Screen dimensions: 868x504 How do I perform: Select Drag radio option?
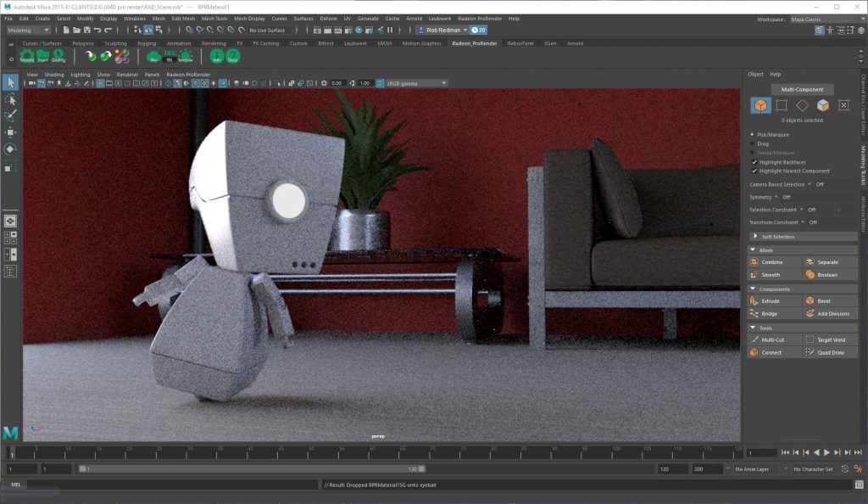tap(752, 143)
